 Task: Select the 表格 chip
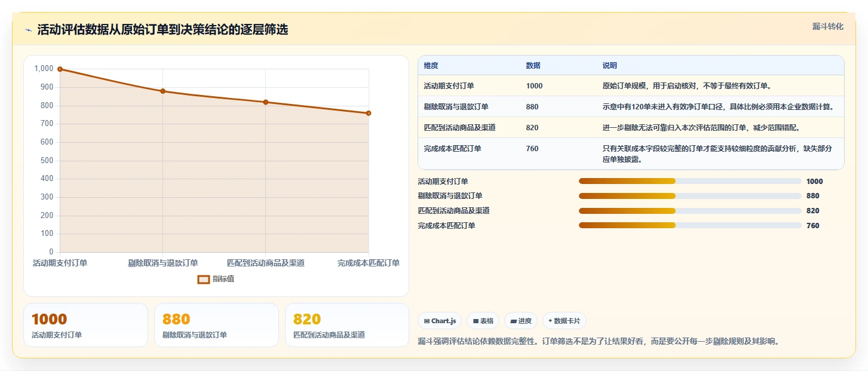(483, 321)
